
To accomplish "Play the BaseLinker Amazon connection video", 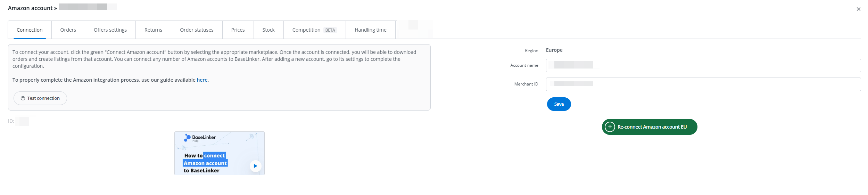I will pos(255,166).
